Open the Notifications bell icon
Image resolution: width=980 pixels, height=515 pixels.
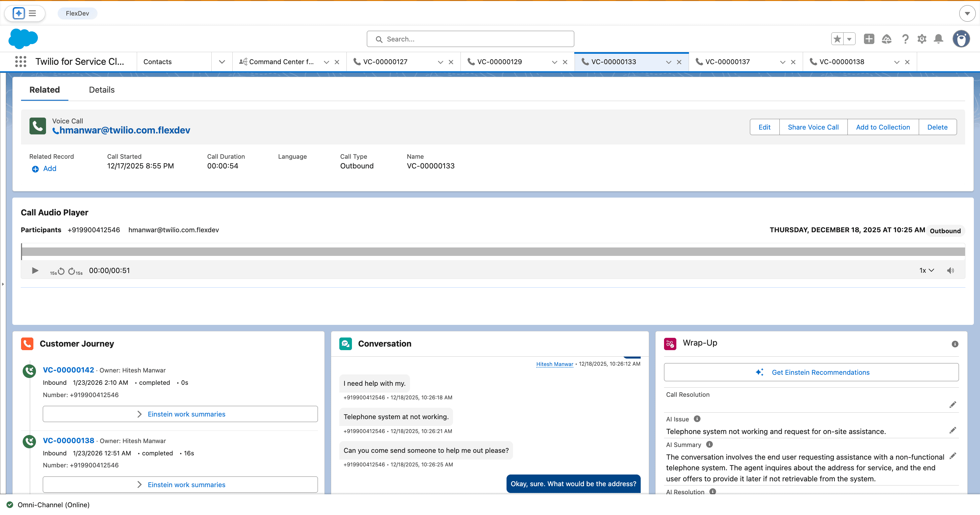point(939,39)
